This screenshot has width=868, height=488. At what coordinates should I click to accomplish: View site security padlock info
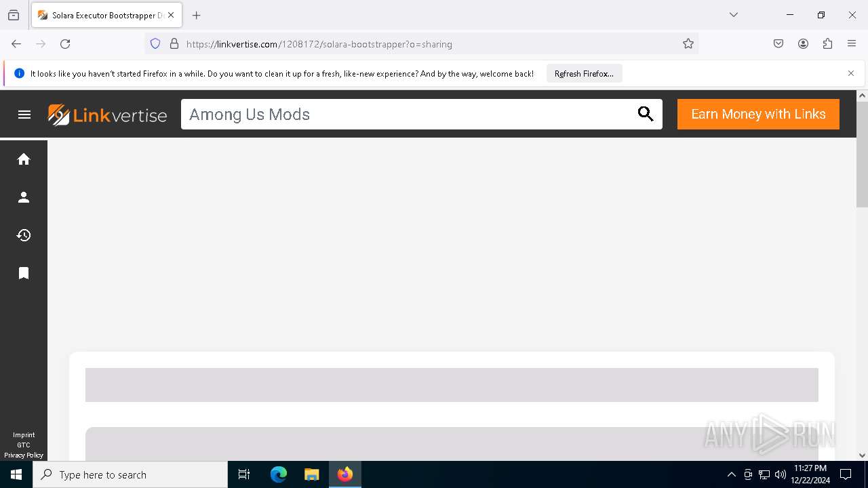point(174,44)
